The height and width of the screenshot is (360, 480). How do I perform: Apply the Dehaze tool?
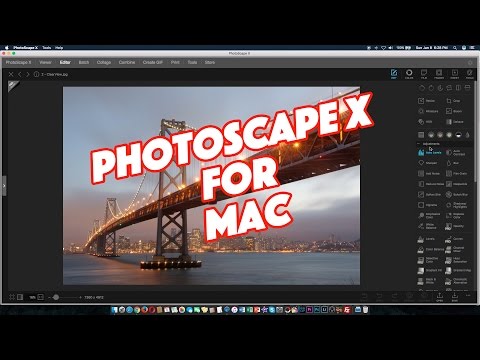(x=455, y=122)
